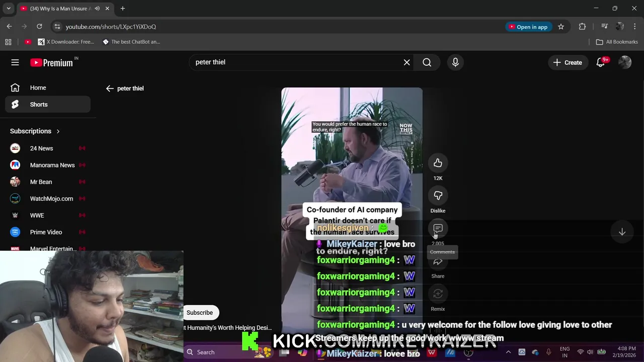Open Chrome three-dot menu
Image resolution: width=644 pixels, height=362 pixels.
coord(635,27)
